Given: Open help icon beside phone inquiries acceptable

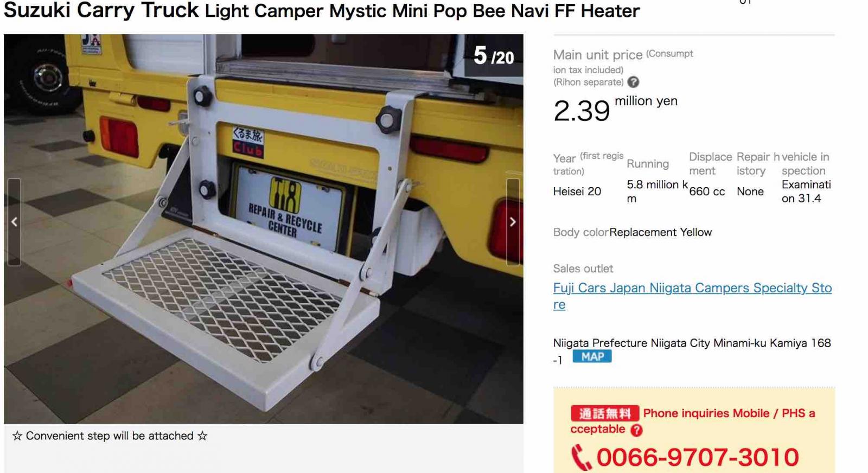Looking at the screenshot, I should tap(636, 430).
